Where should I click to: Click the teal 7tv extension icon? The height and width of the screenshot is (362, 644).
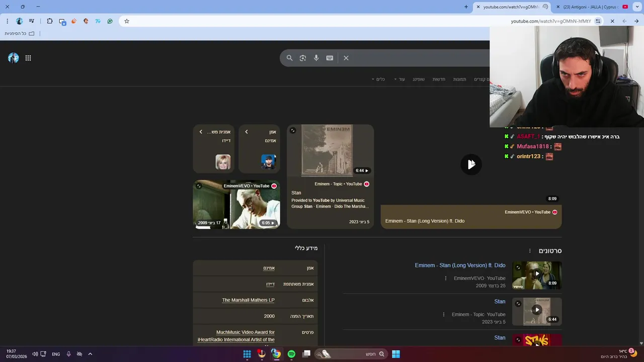(x=98, y=21)
